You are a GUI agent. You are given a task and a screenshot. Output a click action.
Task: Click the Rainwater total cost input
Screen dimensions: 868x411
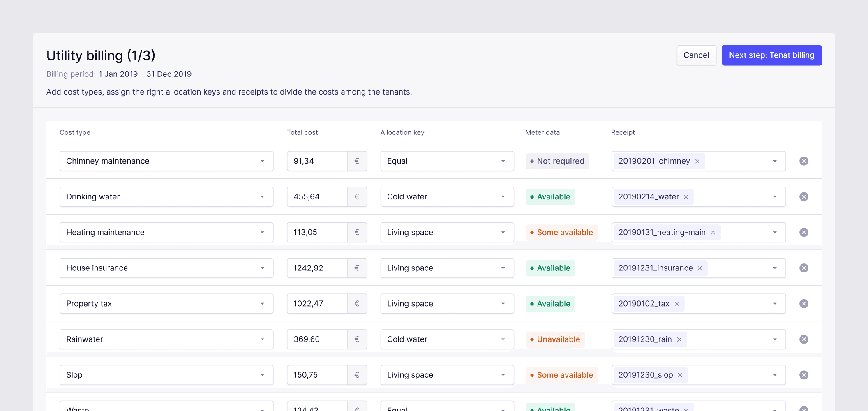[316, 339]
